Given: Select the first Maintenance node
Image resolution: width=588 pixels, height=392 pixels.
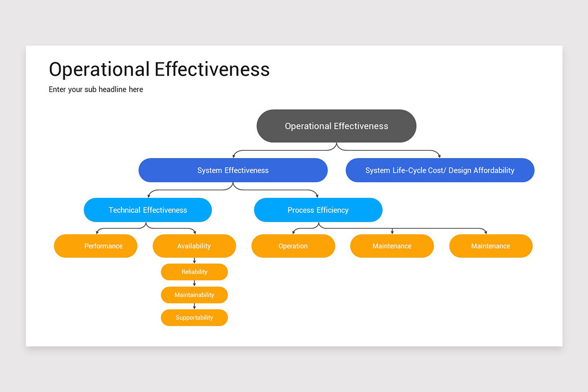Looking at the screenshot, I should coord(392,245).
